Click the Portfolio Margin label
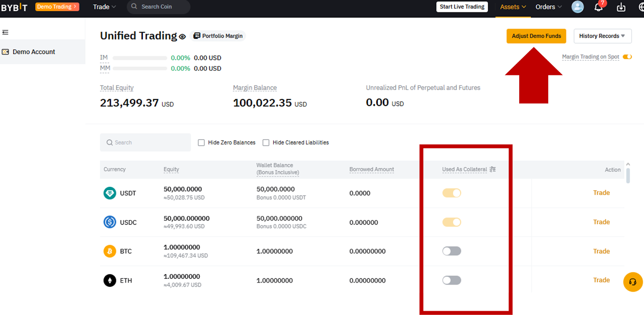The image size is (644, 315). tap(222, 36)
